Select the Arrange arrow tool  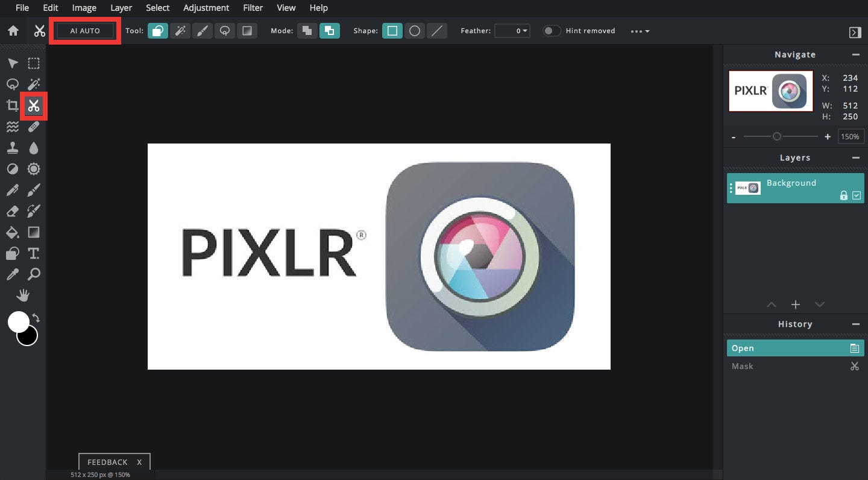[x=13, y=63]
